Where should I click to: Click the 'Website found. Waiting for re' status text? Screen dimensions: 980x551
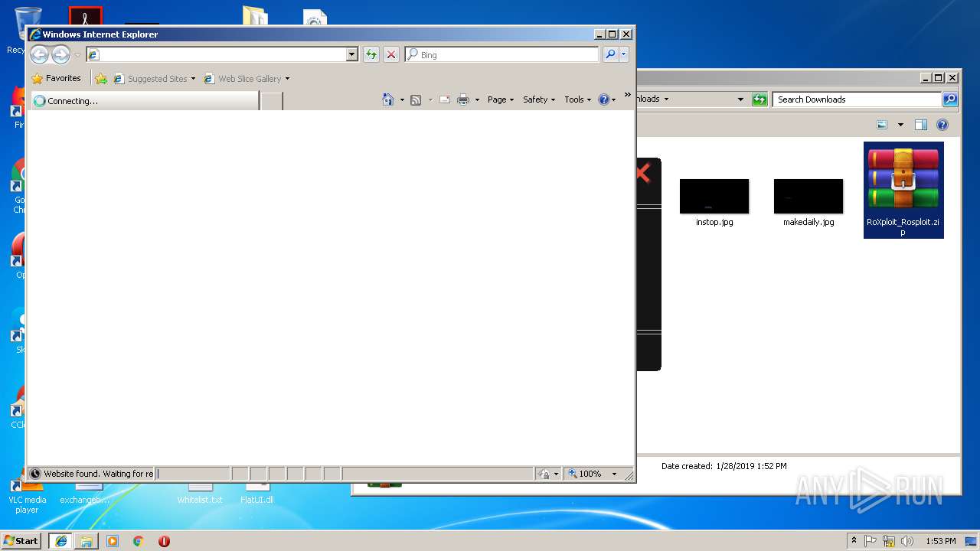tap(98, 474)
